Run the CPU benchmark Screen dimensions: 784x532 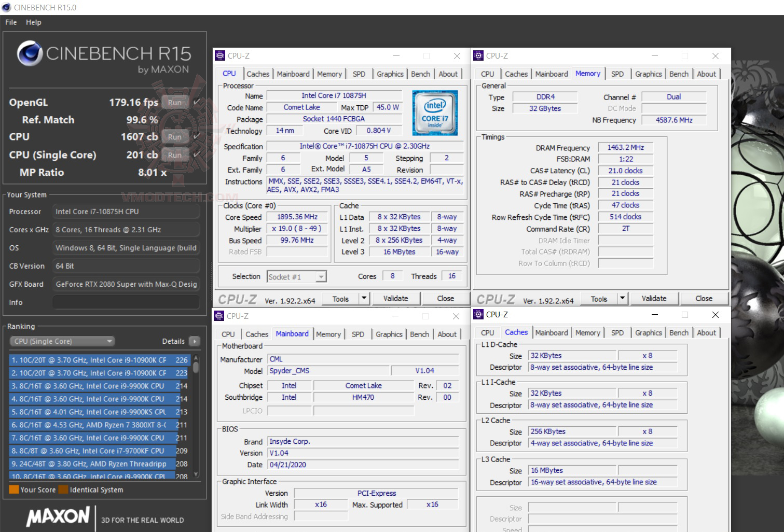coord(175,137)
